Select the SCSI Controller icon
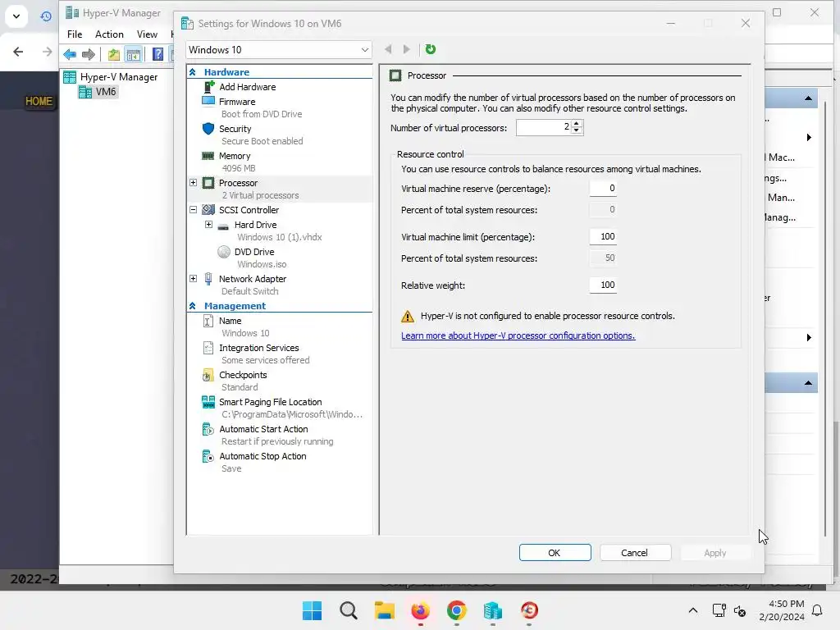840x630 pixels. click(208, 210)
